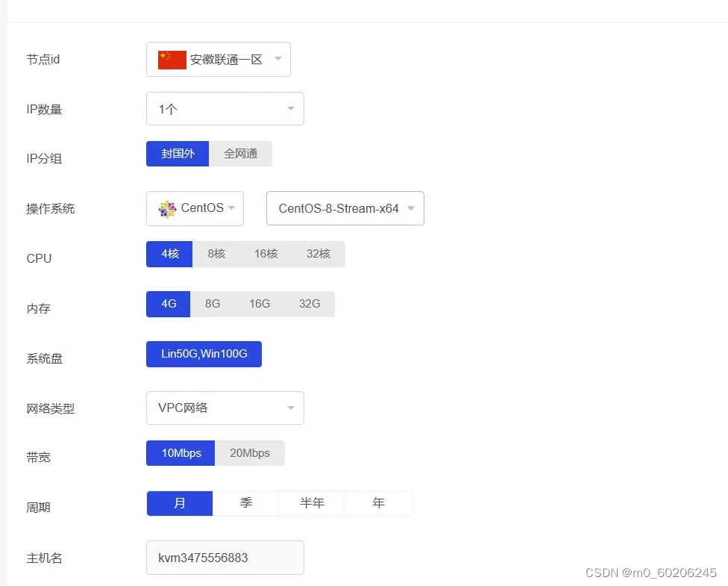This screenshot has height=586, width=728.
Task: Select the 封国外 IP group option
Action: [178, 154]
